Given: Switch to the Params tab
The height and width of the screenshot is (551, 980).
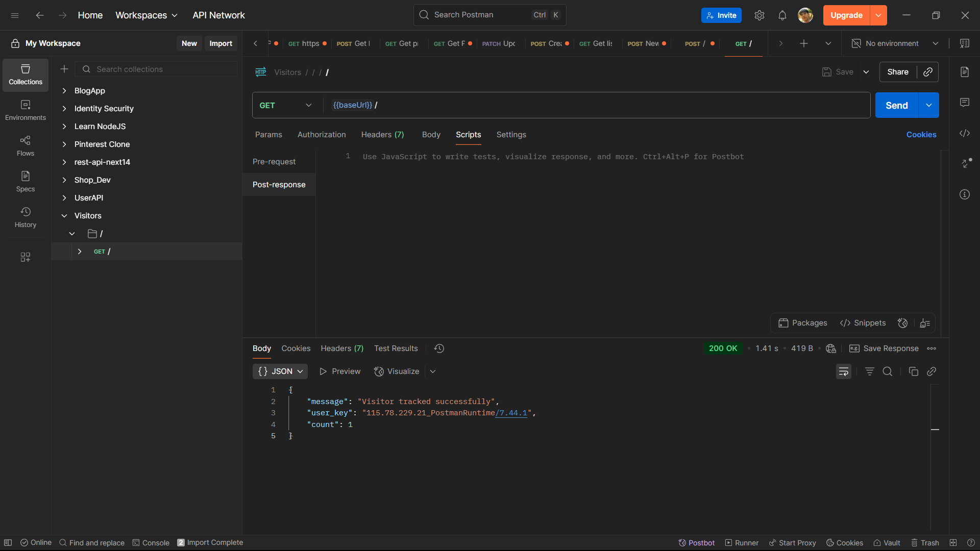Looking at the screenshot, I should [x=268, y=135].
